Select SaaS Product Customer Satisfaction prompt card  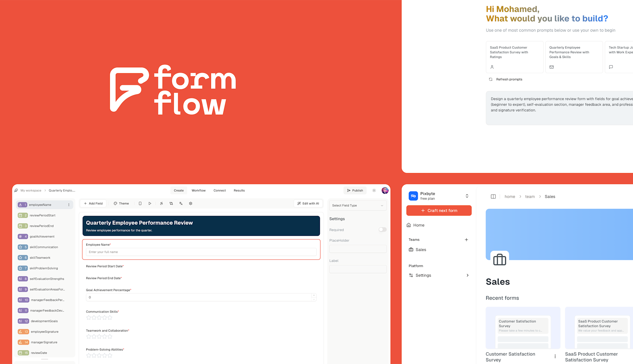(514, 57)
